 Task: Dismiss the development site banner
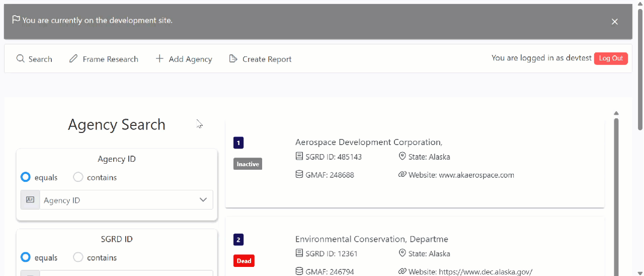(615, 22)
